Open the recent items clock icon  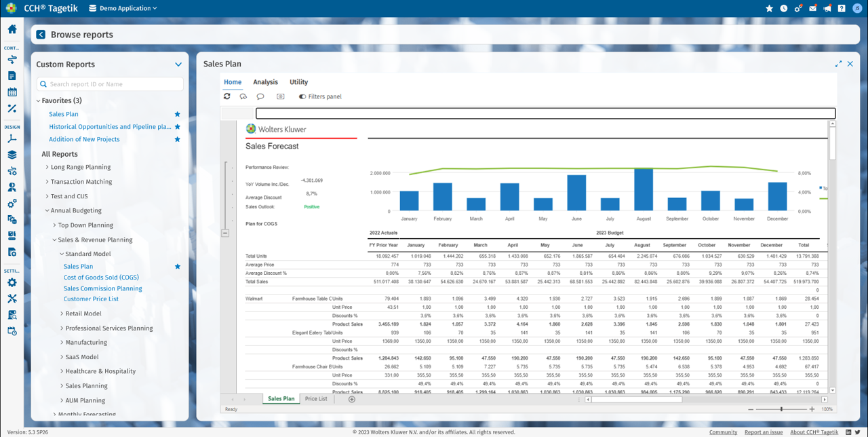[x=784, y=8]
